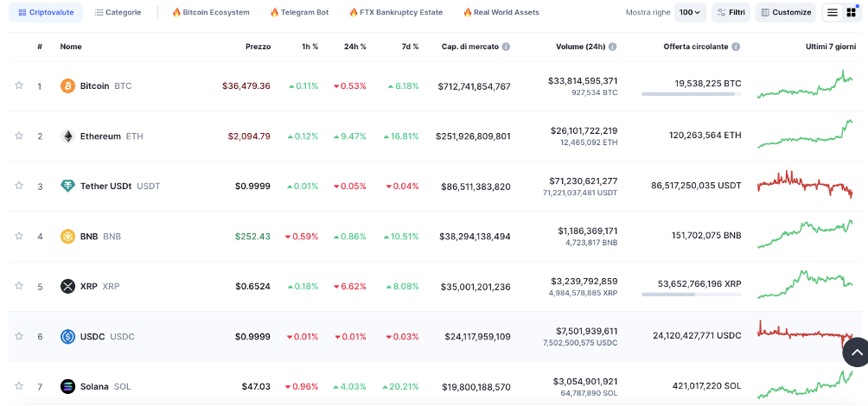Open Ethereum coin logo

click(x=67, y=136)
